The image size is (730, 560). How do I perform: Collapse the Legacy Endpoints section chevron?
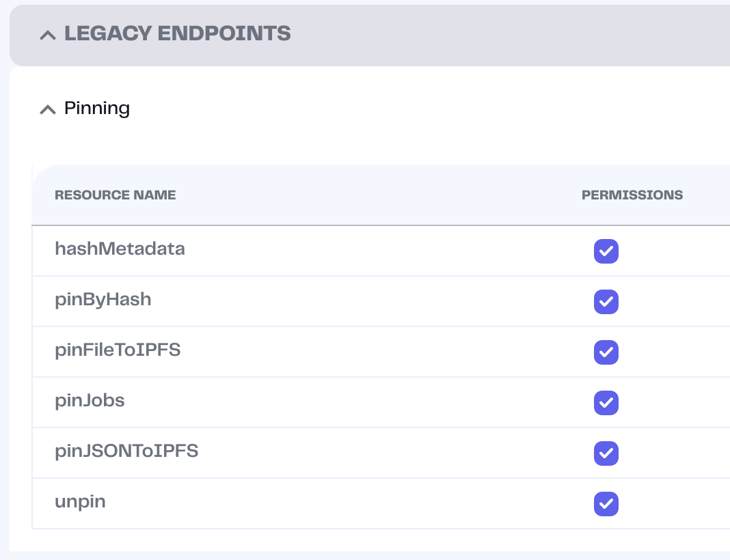tap(47, 35)
